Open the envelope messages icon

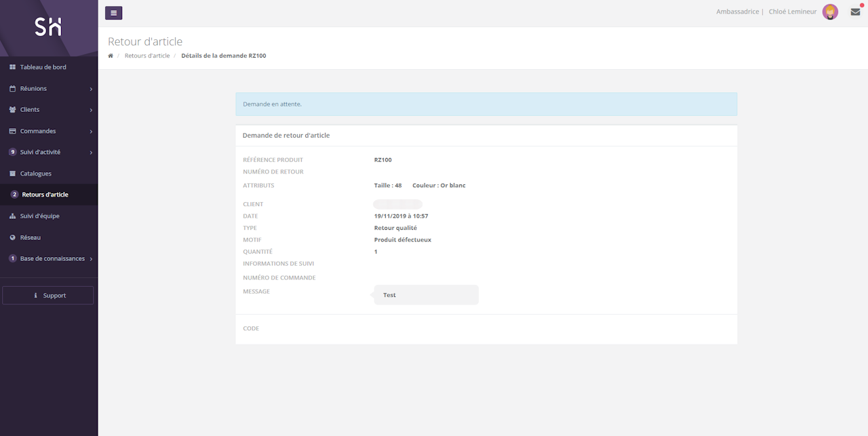(x=855, y=12)
